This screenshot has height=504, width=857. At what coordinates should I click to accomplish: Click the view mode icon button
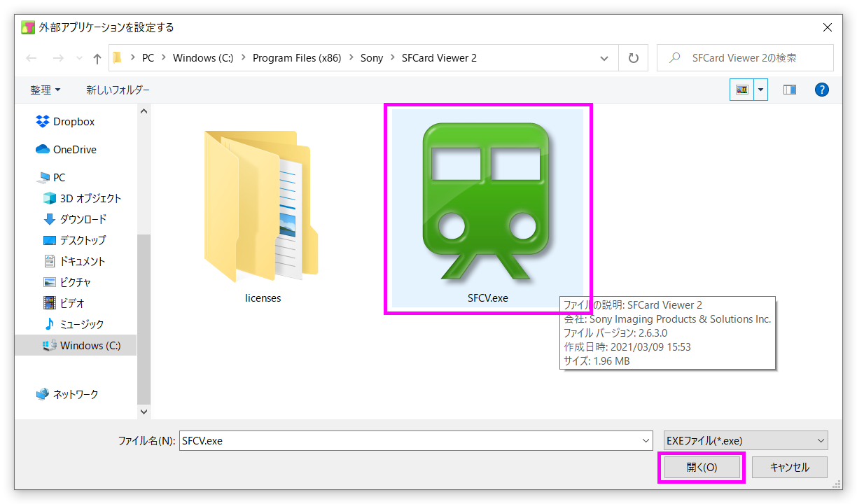741,90
